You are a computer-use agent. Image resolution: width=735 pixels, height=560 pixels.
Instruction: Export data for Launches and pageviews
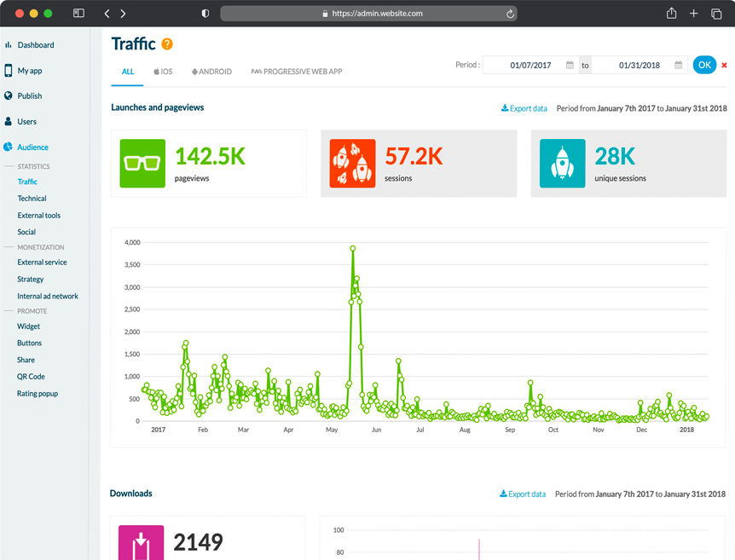click(524, 108)
